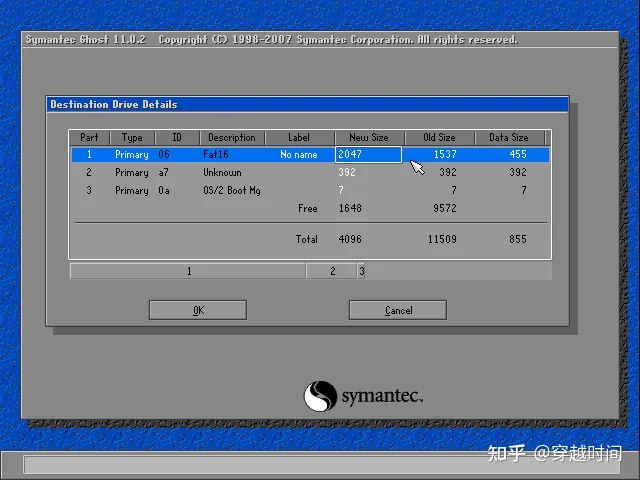Viewport: 640px width, 480px height.
Task: Click the Destination Drive Details title bar
Action: pyautogui.click(x=307, y=104)
